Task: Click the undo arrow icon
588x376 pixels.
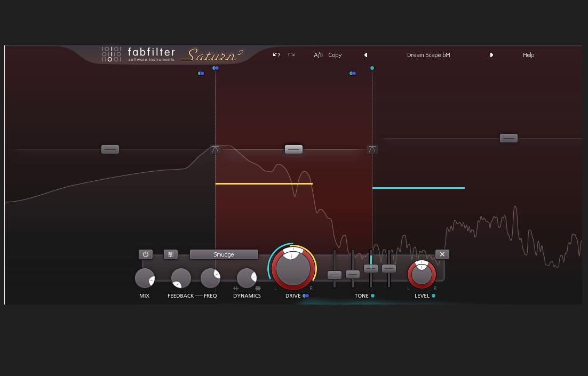Action: [276, 55]
